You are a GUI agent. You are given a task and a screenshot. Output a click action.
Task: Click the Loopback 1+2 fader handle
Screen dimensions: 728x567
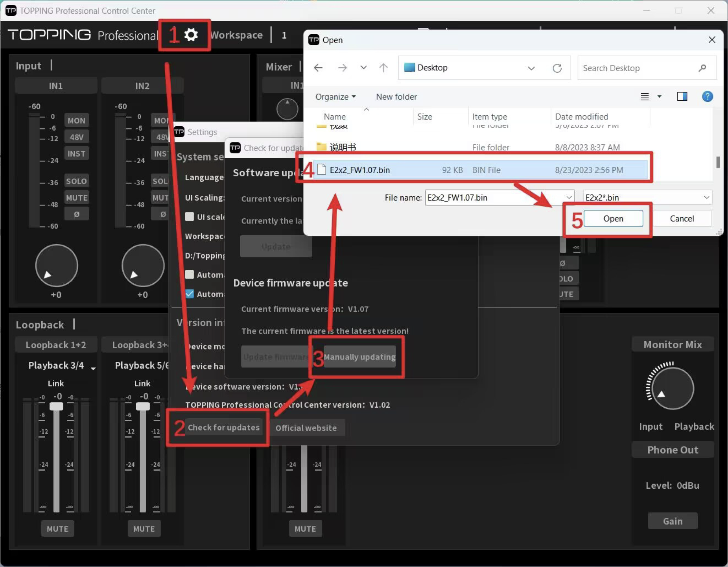click(56, 406)
